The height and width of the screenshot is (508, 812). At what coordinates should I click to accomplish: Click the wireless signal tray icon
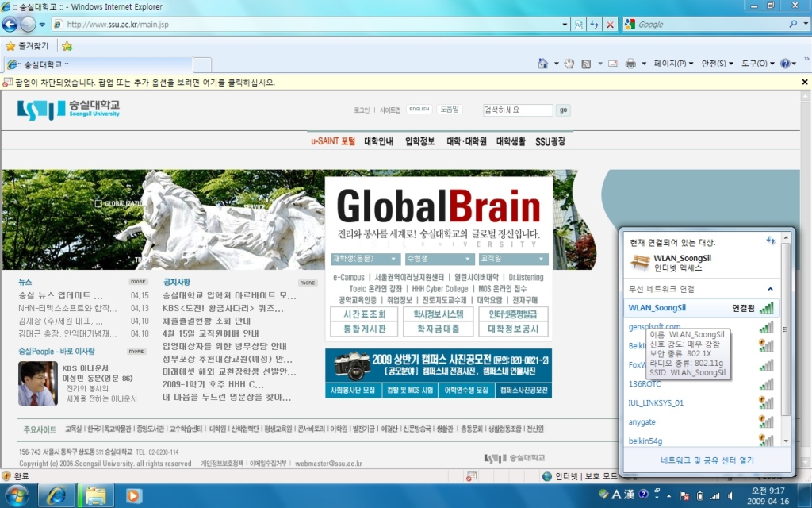pos(714,496)
